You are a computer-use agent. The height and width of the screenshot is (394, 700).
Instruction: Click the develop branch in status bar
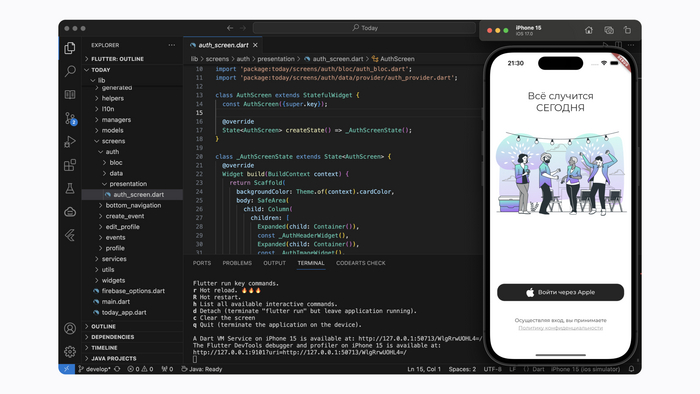click(x=94, y=369)
